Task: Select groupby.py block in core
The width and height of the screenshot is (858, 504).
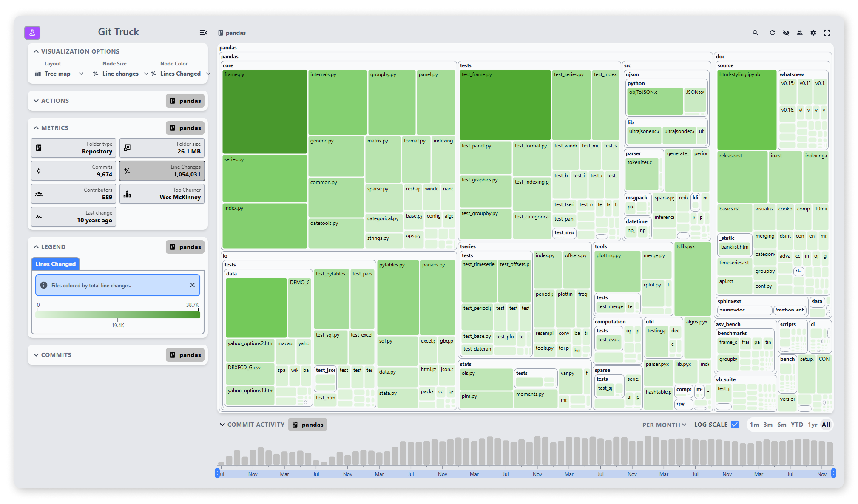Action: click(392, 102)
